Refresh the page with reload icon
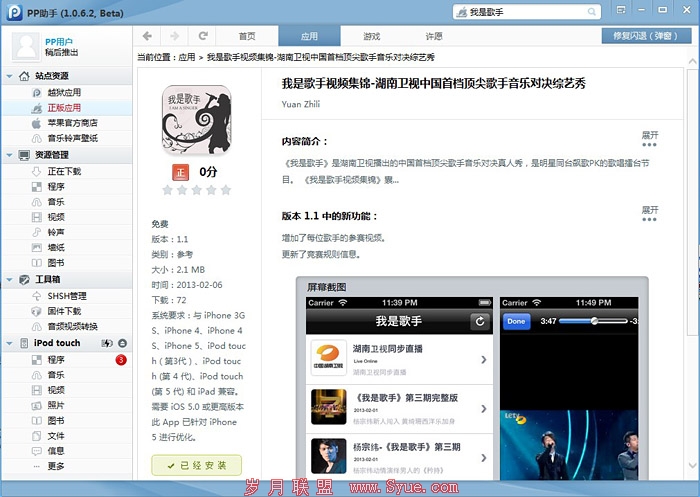700x497 pixels. coord(203,36)
